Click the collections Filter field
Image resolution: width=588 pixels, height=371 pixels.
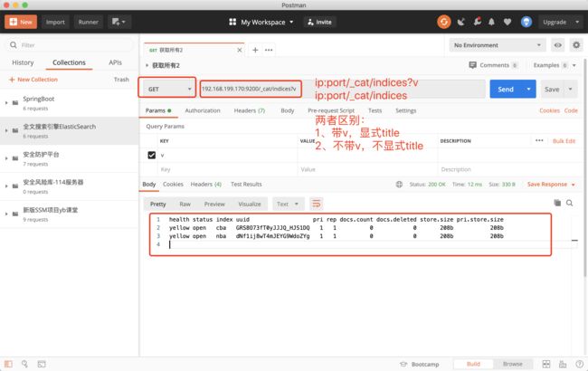[70, 45]
